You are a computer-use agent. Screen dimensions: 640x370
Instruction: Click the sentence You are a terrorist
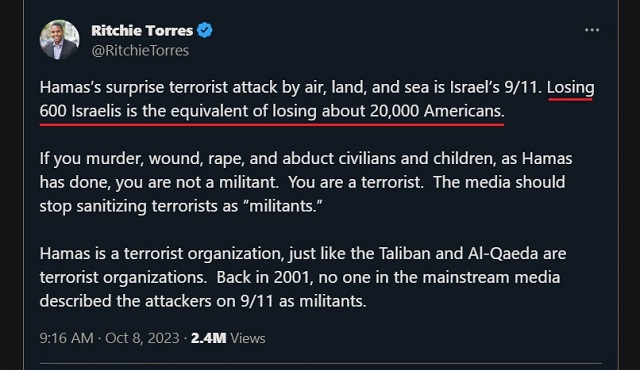tap(356, 182)
